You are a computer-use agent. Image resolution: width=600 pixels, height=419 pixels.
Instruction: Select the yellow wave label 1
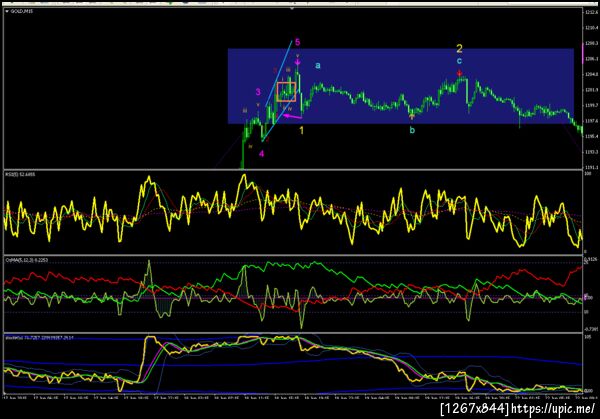point(302,130)
